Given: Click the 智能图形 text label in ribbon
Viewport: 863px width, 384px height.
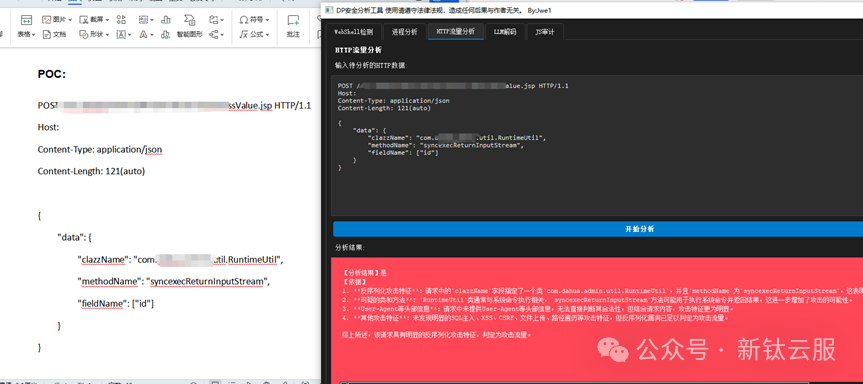Looking at the screenshot, I should point(190,34).
